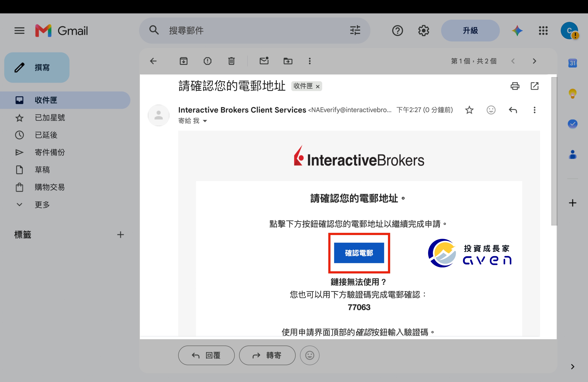Mark the email as unread
Image resolution: width=588 pixels, height=382 pixels.
(264, 61)
